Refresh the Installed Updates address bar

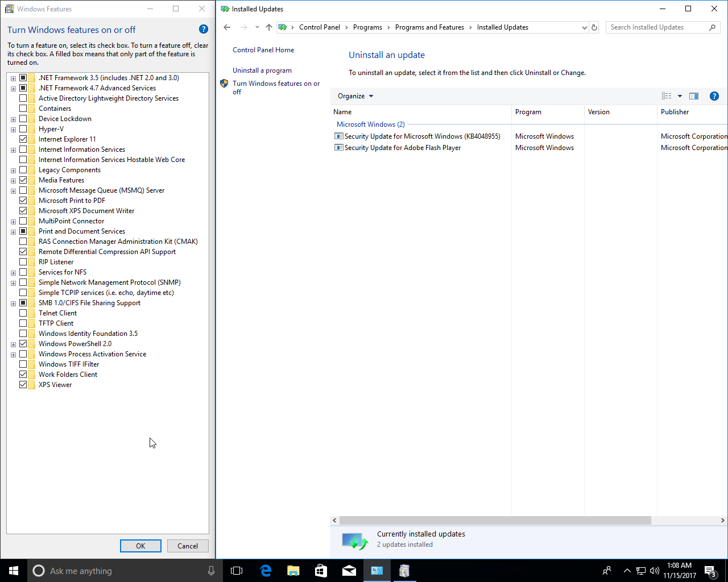(x=594, y=27)
